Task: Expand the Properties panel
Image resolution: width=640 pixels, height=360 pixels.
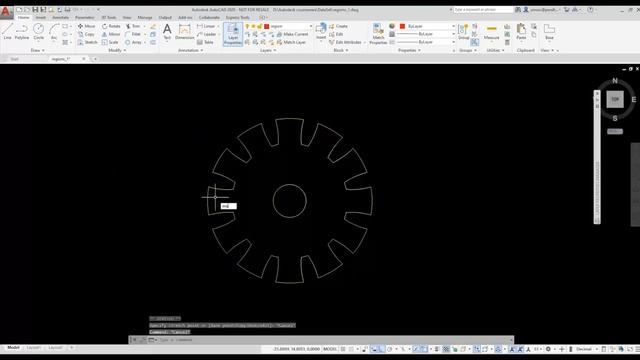Action: click(x=409, y=51)
